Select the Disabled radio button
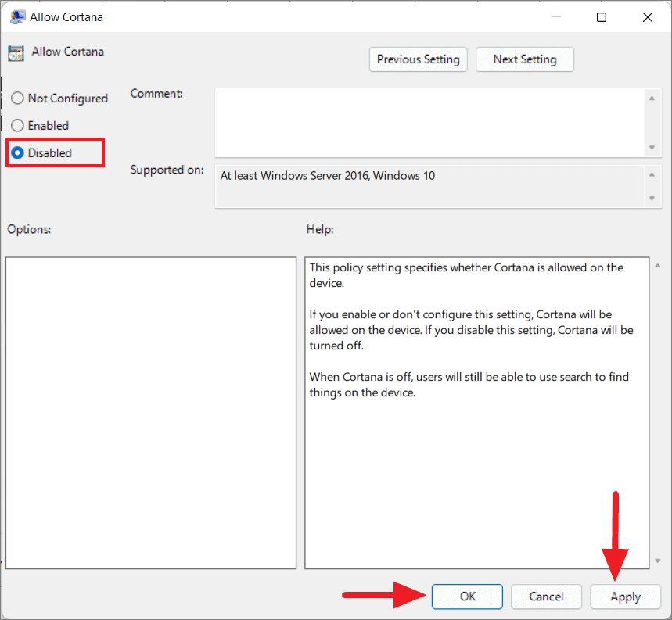The height and width of the screenshot is (620, 672). pyautogui.click(x=17, y=152)
